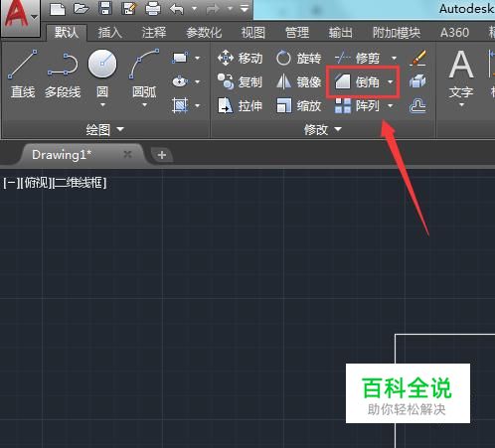Click the [-] viewport controls label
495x448 pixels.
[x=11, y=183]
